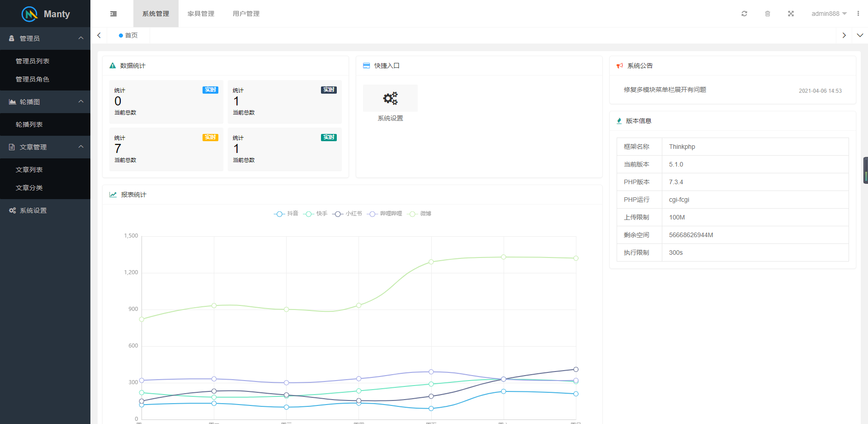Click the trash clear-cache icon
The width and height of the screenshot is (868, 424).
coord(768,14)
